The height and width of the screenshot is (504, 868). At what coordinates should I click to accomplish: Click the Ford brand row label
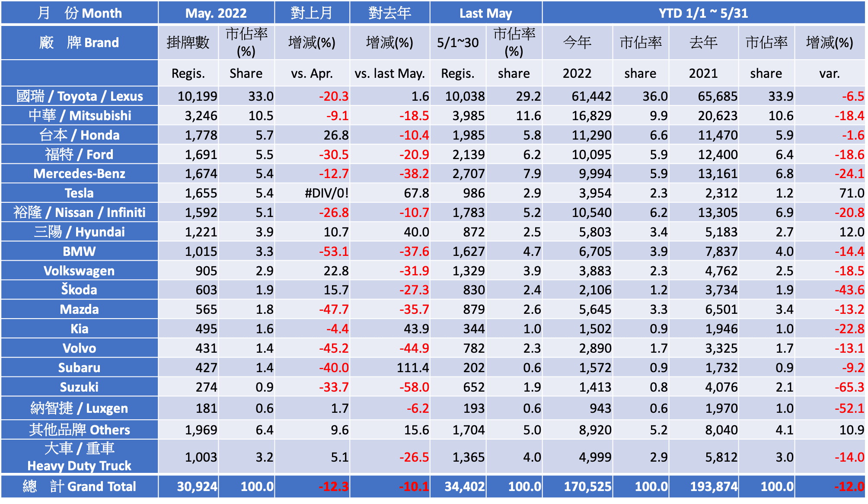80,154
